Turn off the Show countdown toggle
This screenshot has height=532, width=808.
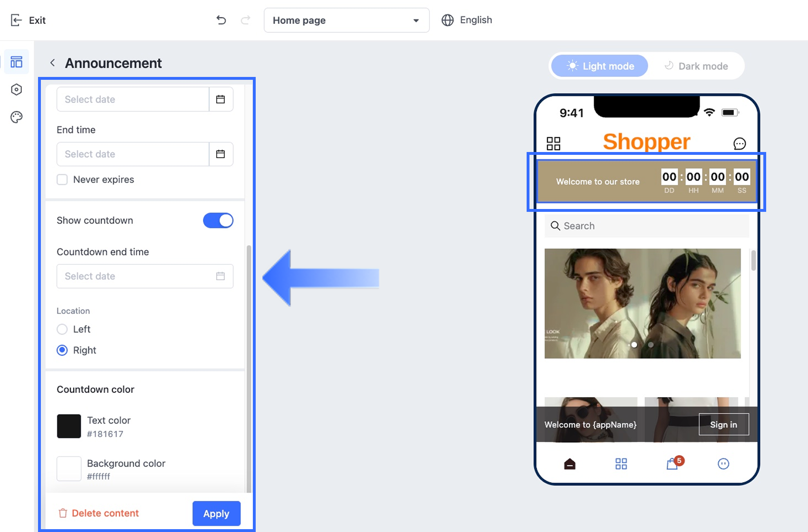coord(218,220)
